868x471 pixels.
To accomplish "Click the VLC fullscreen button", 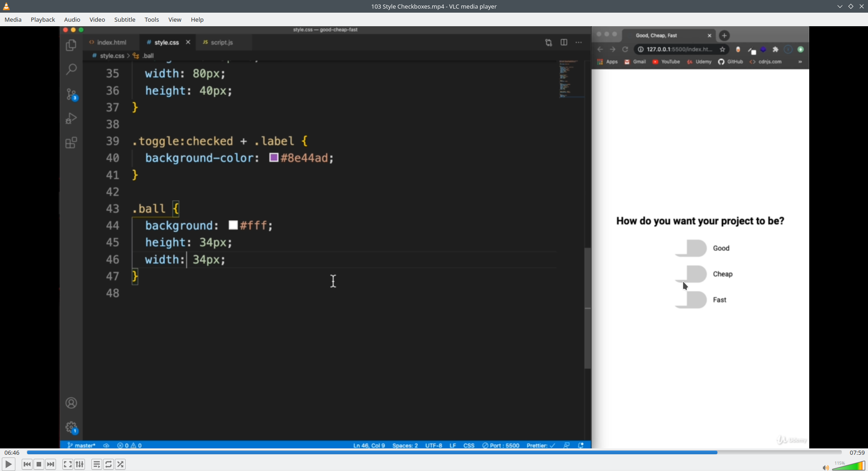I will pos(67,464).
